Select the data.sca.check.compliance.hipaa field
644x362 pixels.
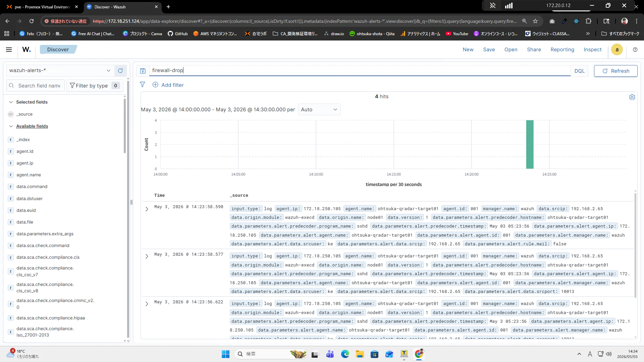pyautogui.click(x=51, y=318)
